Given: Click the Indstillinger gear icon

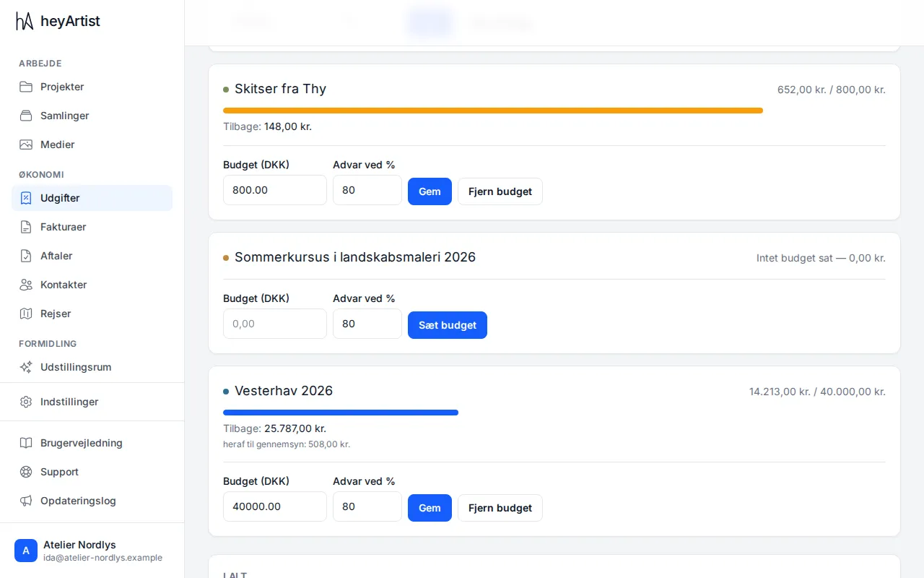Looking at the screenshot, I should [26, 402].
